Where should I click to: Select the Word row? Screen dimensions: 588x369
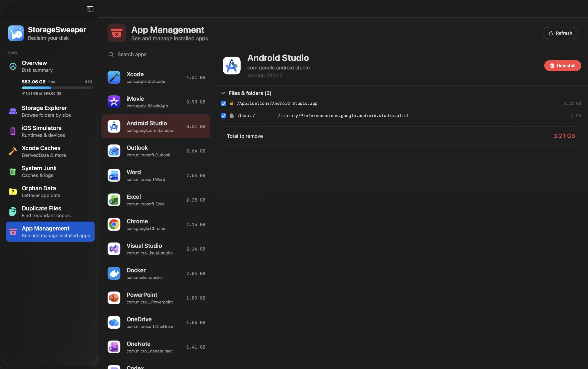point(156,175)
